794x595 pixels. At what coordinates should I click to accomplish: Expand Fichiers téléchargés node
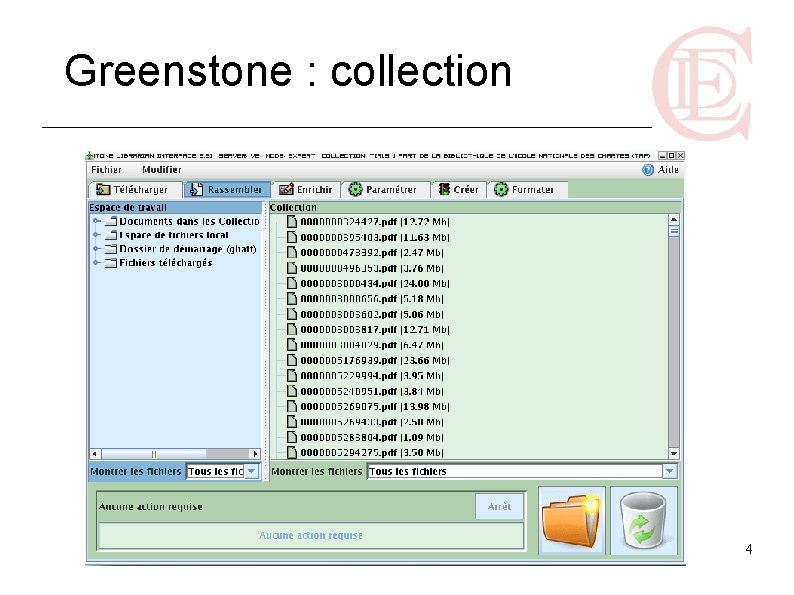pyautogui.click(x=96, y=262)
